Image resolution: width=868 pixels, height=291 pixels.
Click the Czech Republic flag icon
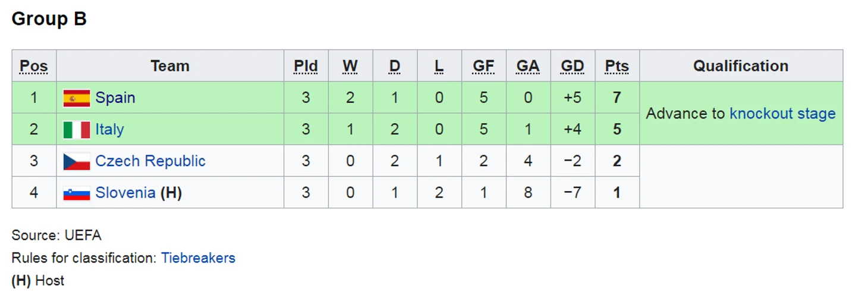[x=77, y=161]
